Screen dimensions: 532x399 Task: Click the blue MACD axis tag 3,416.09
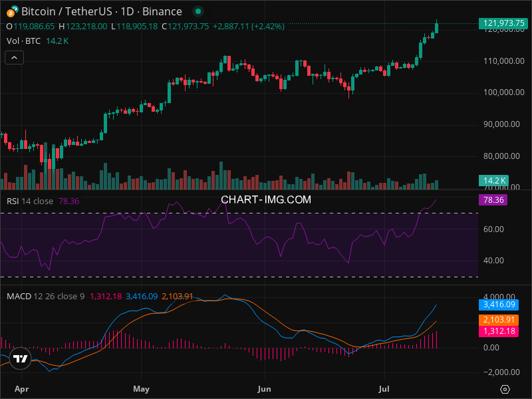[499, 305]
